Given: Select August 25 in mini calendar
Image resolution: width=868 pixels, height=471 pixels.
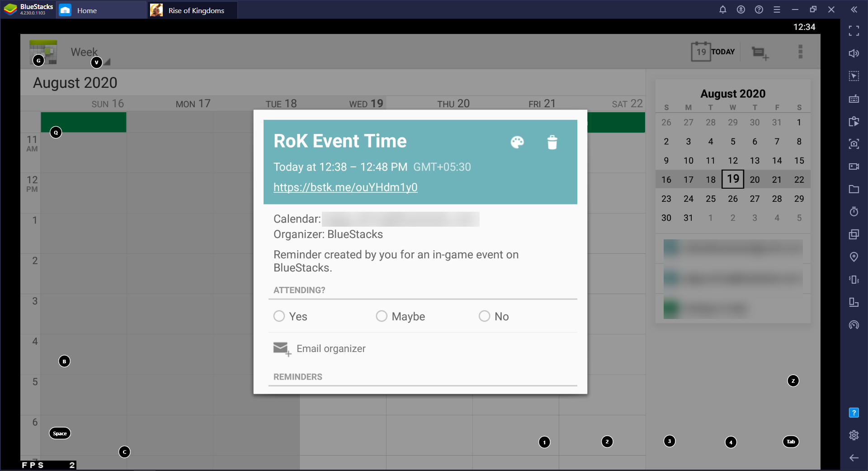Looking at the screenshot, I should pos(711,199).
